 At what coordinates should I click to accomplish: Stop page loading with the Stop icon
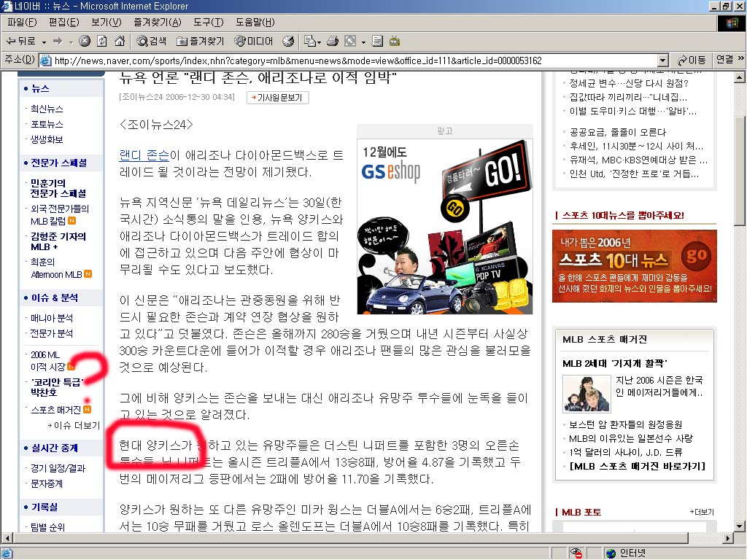[x=85, y=42]
